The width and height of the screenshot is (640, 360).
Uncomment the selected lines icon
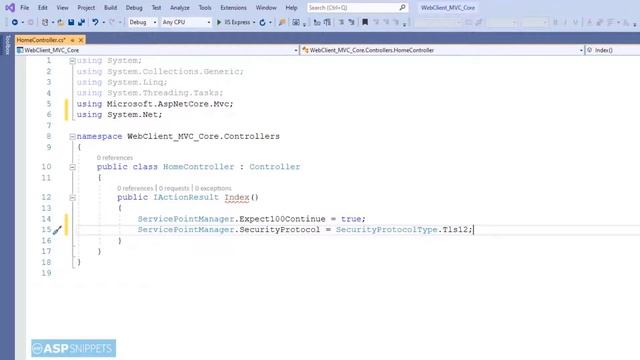tap(351, 22)
